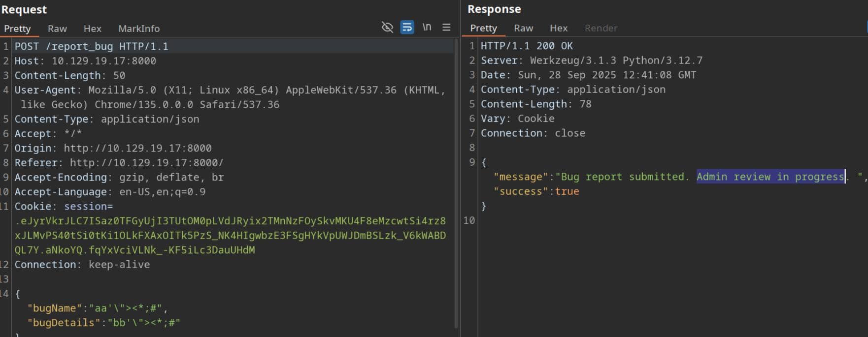Switch to the Request Hex tab
868x337 pixels.
[x=92, y=29]
